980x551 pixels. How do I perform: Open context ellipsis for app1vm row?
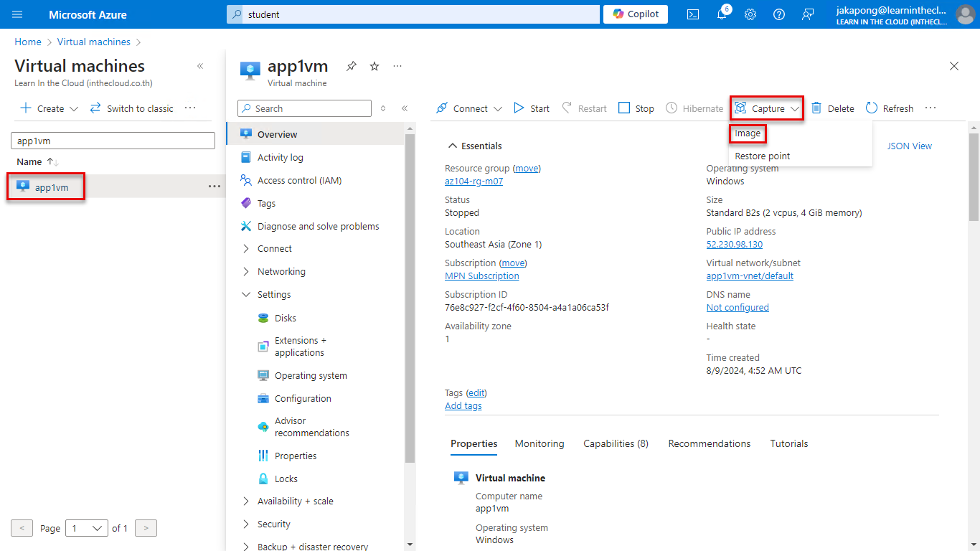[215, 187]
